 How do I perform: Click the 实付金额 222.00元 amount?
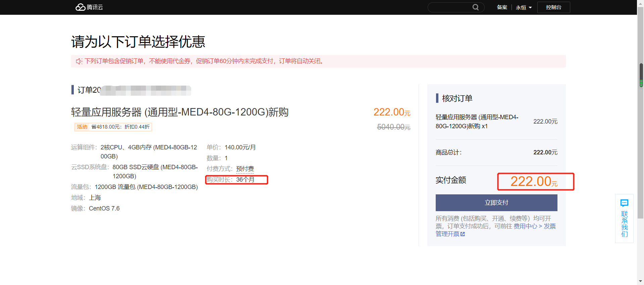click(534, 181)
